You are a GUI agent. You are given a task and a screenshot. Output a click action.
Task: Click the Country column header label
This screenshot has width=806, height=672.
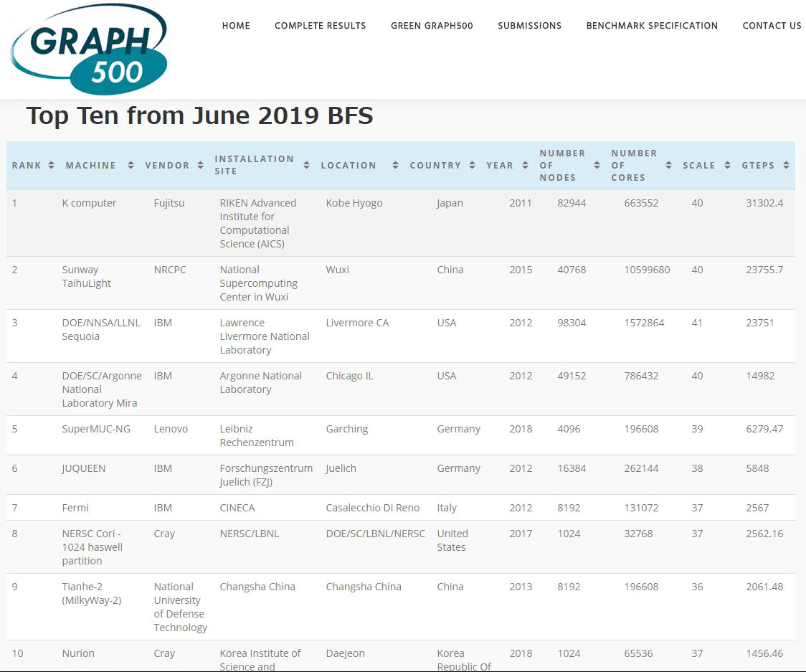435,165
